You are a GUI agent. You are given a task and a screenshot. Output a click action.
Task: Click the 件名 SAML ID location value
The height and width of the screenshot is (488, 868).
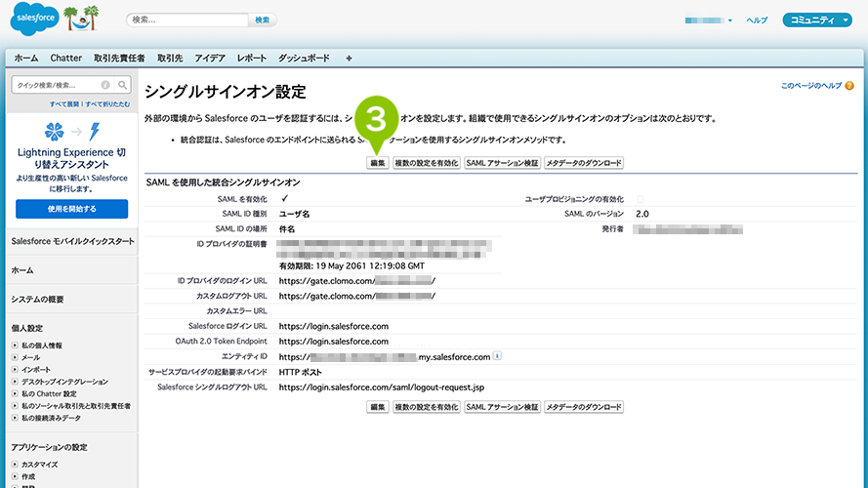tap(287, 229)
